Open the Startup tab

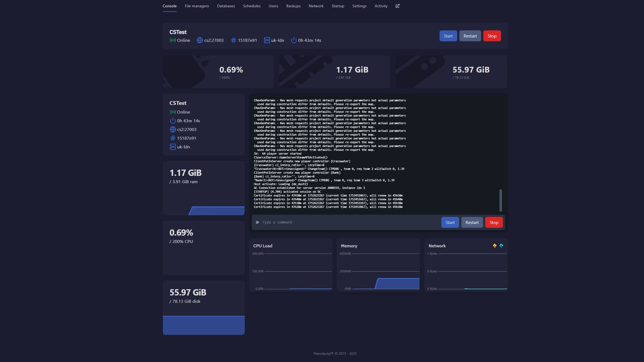tap(338, 6)
